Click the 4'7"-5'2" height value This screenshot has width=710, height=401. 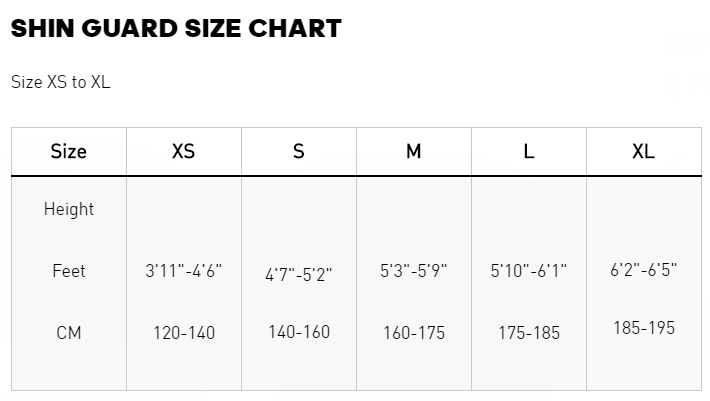pyautogui.click(x=298, y=274)
